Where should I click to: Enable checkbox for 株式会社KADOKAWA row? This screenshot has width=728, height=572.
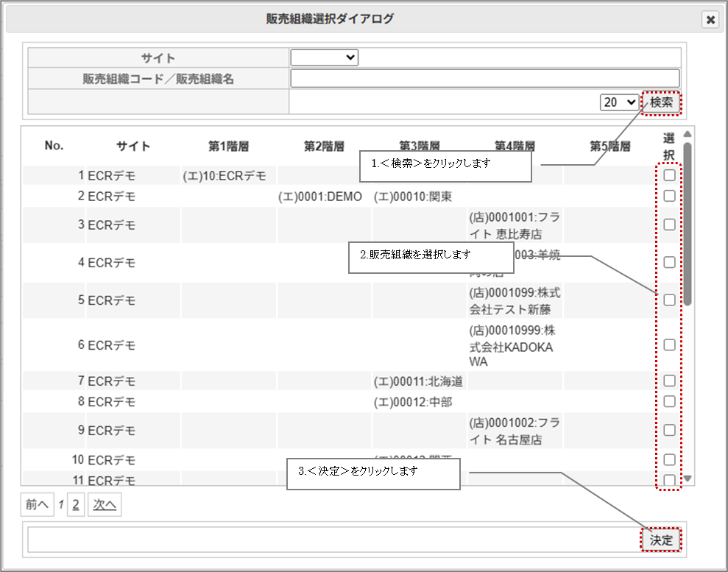coord(669,345)
